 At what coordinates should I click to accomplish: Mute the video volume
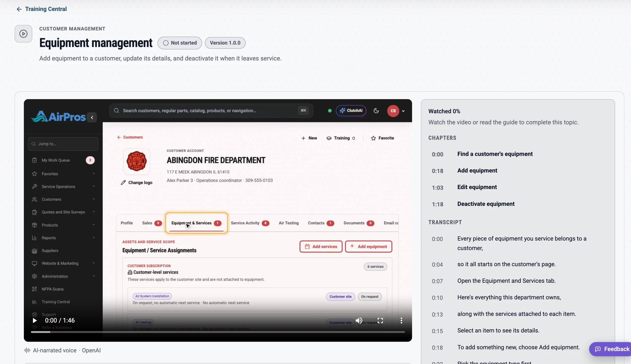coord(359,320)
